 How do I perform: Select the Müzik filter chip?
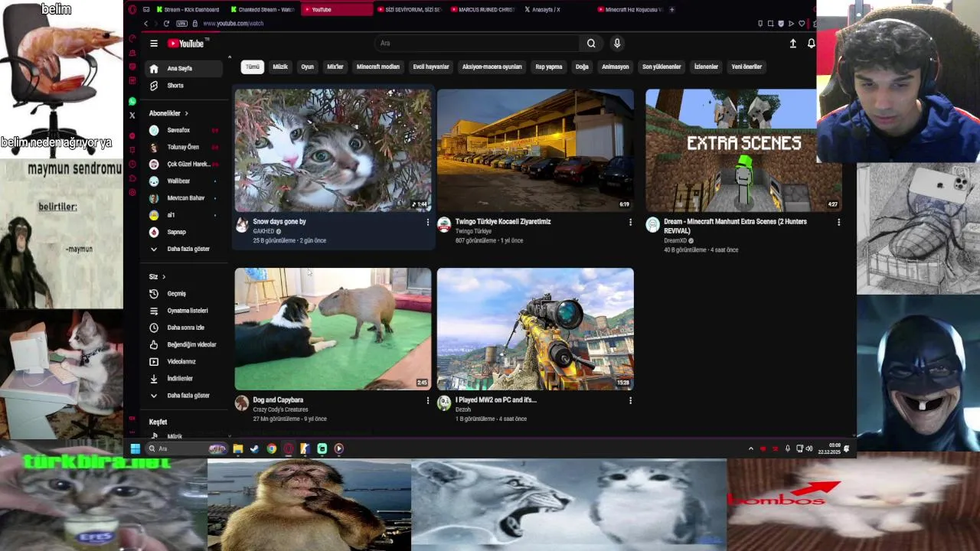tap(280, 67)
